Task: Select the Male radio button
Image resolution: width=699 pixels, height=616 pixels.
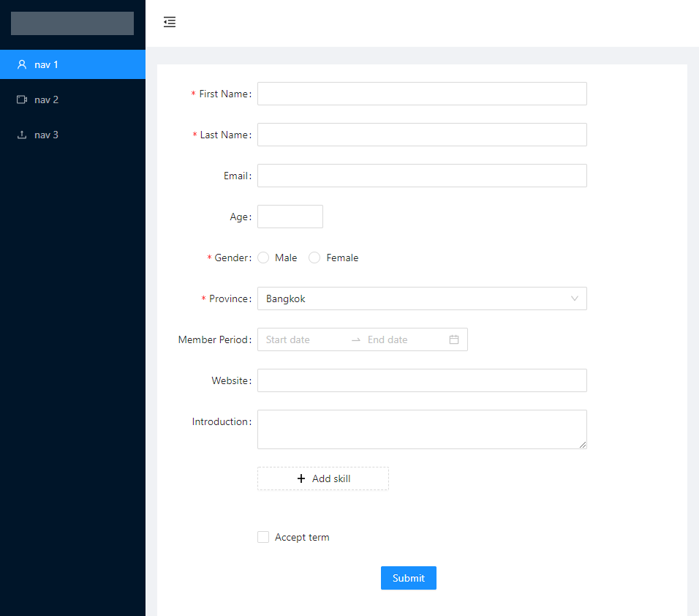Action: 263,258
